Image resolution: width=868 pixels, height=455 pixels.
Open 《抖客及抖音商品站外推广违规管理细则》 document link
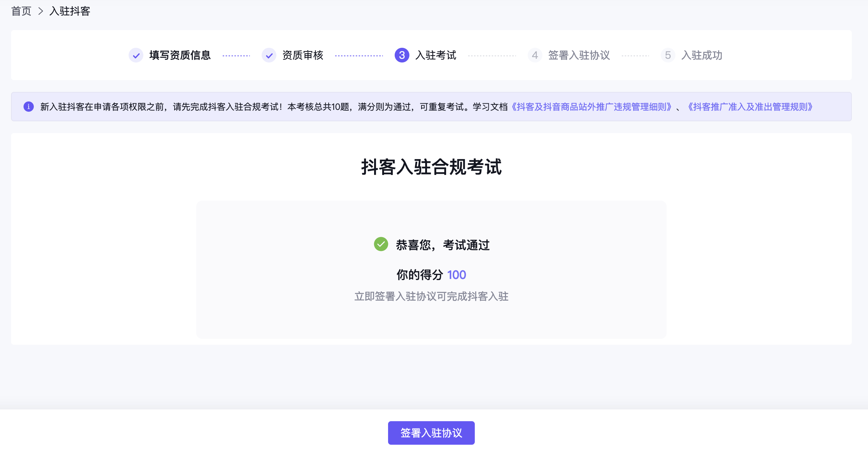[592, 107]
